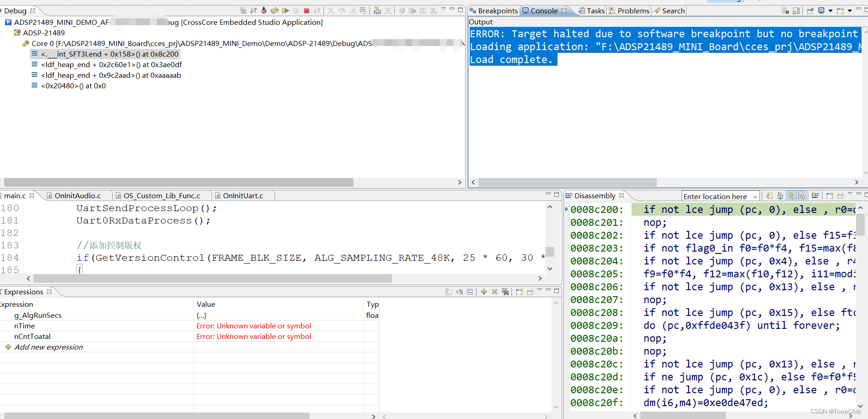Jump to current PC with Disassembly home icon

coord(780,196)
